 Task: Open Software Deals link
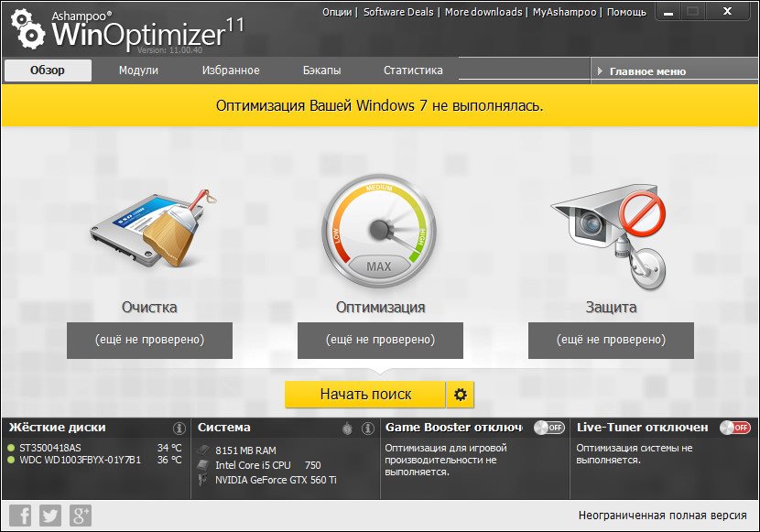(x=398, y=12)
